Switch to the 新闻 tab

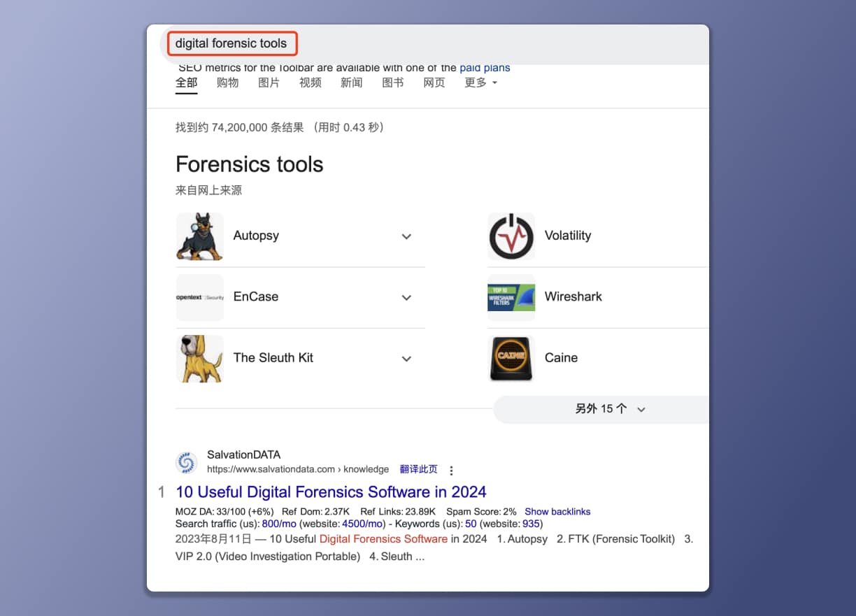point(352,83)
